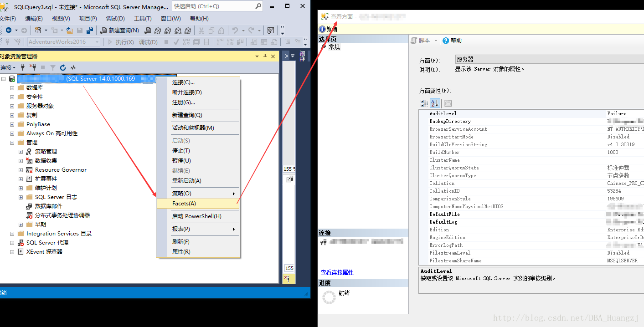
Task: Expand the 安全性 tree node
Action: [12, 97]
